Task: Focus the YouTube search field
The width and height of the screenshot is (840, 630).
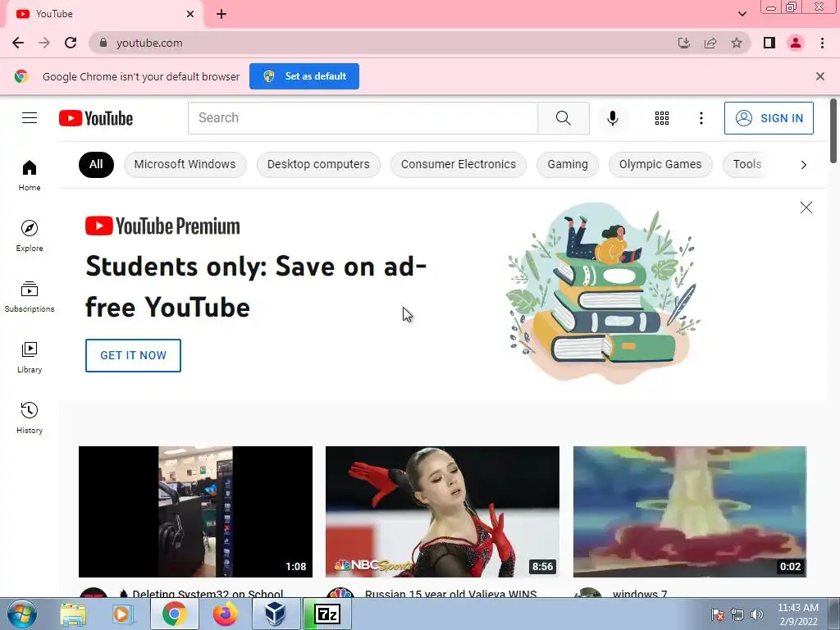Action: coord(363,118)
